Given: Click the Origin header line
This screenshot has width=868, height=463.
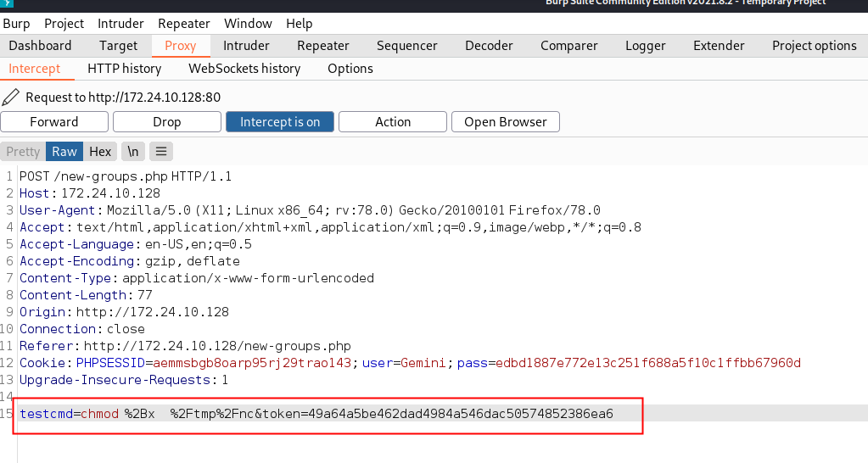Looking at the screenshot, I should pyautogui.click(x=124, y=313).
